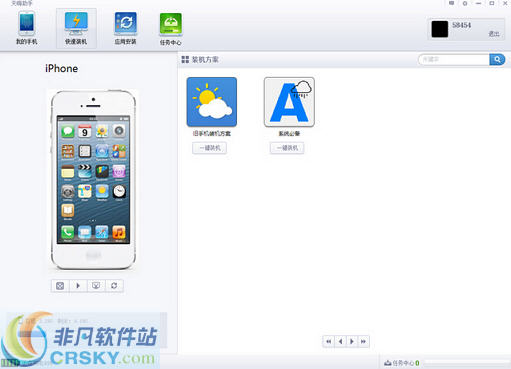
Task: Click the status bar progress bar
Action: [467, 363]
